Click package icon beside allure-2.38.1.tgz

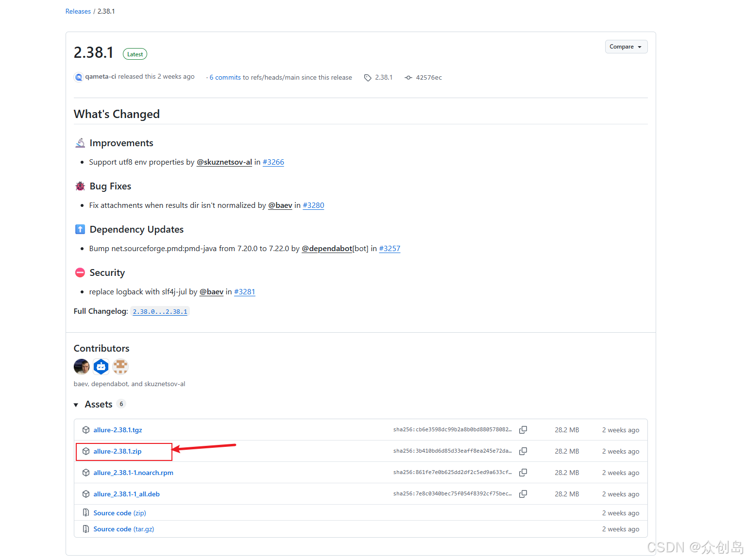(86, 430)
